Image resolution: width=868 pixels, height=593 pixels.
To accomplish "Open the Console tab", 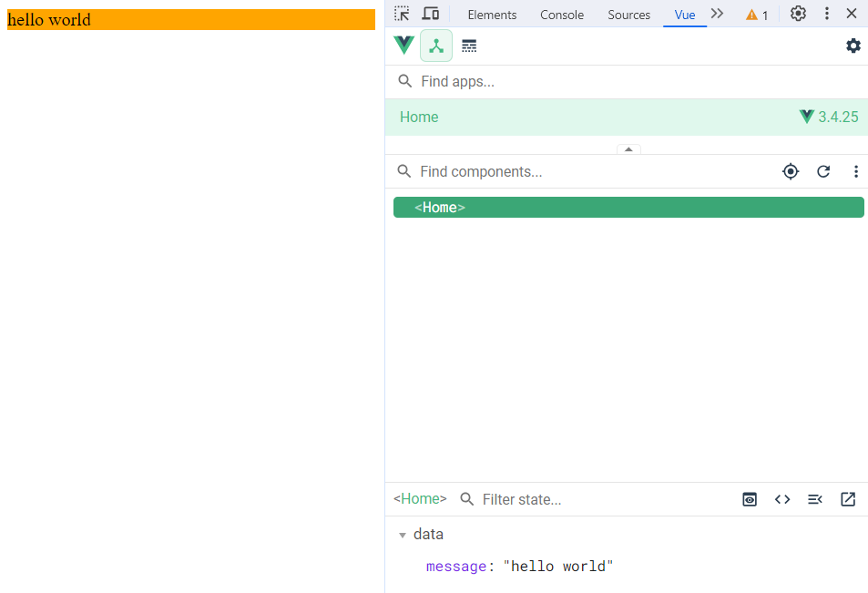I will tap(562, 15).
